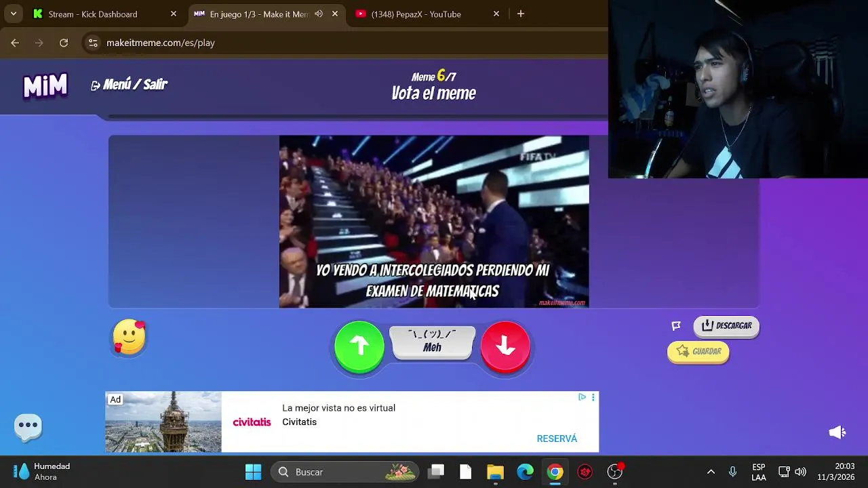The height and width of the screenshot is (488, 868).
Task: Downvote the meme with red arrow
Action: [x=505, y=346]
